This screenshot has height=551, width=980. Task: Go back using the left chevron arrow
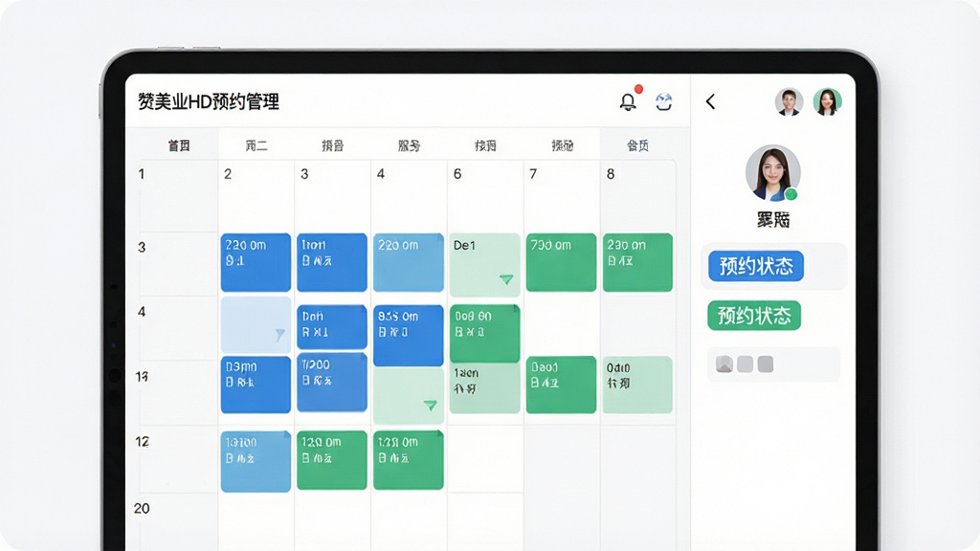[x=711, y=101]
